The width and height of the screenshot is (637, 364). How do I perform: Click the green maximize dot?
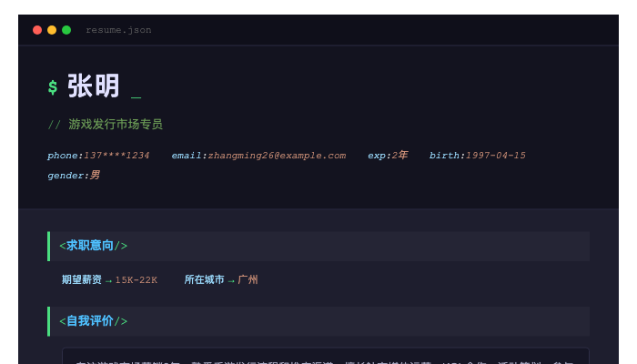click(66, 30)
